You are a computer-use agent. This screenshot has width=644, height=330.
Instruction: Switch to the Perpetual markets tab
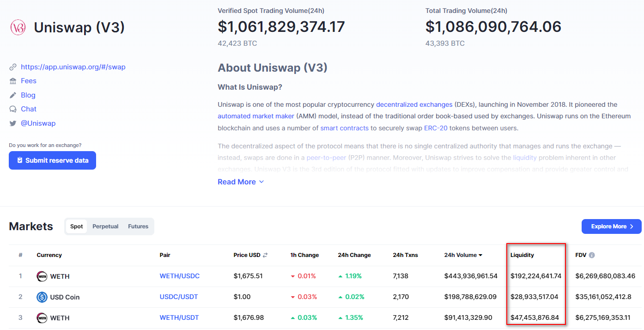pos(105,226)
